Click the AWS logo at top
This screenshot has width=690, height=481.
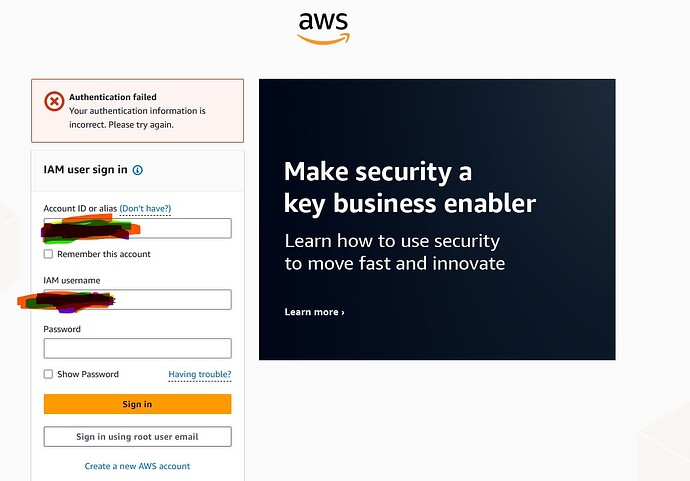pyautogui.click(x=323, y=28)
